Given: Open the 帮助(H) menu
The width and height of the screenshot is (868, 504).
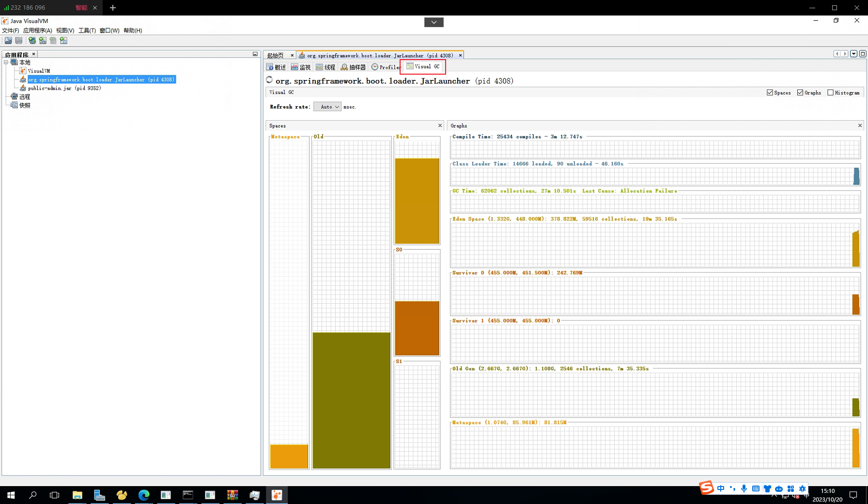Looking at the screenshot, I should point(133,31).
